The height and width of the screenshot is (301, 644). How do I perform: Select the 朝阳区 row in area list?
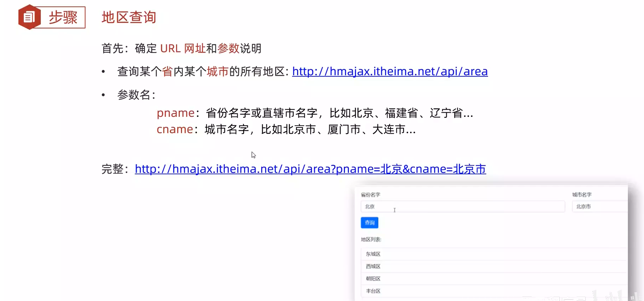494,279
